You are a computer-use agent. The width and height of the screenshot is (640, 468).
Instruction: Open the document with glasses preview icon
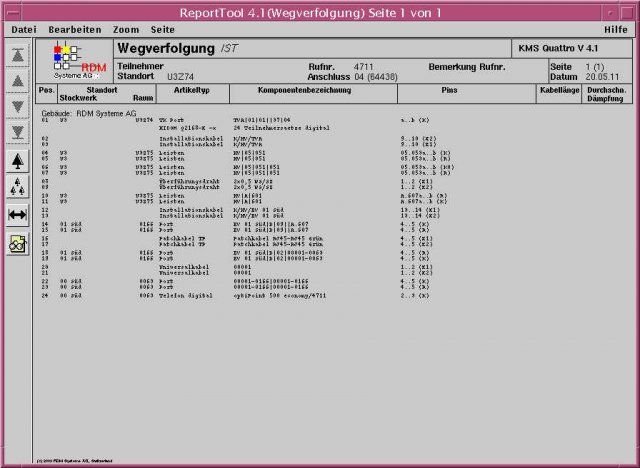pyautogui.click(x=18, y=244)
